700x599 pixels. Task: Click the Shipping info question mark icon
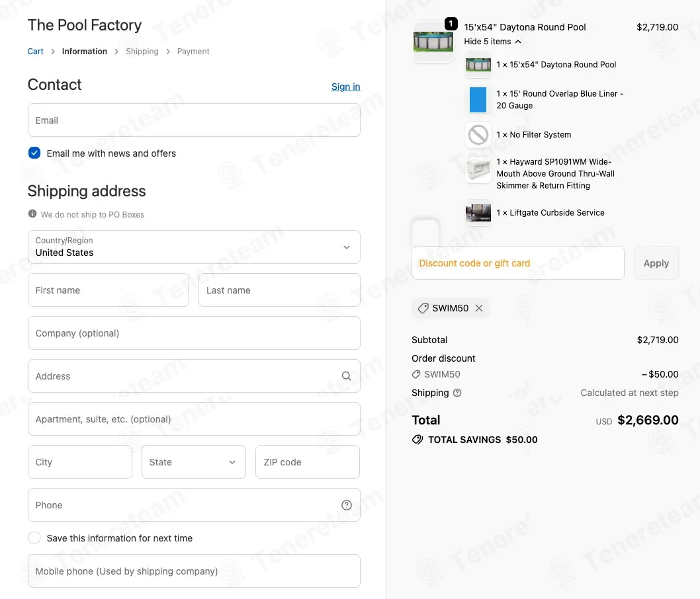pos(457,393)
